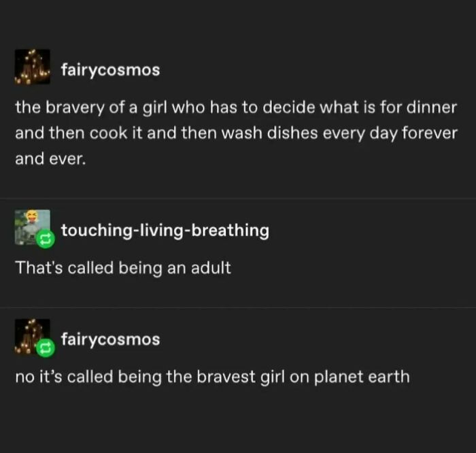
Task: Click the fairycosmos username on the last reply
Action: coord(109,338)
